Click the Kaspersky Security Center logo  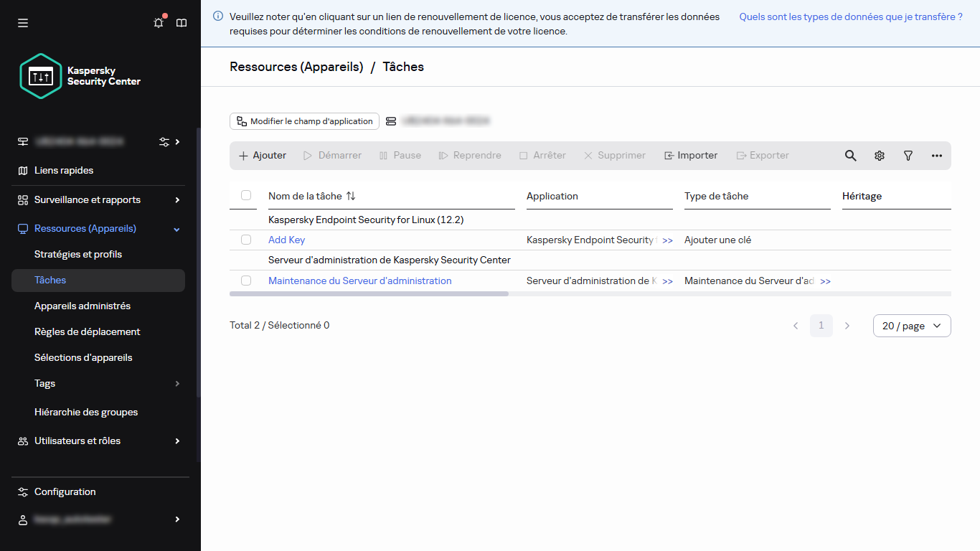[80, 76]
